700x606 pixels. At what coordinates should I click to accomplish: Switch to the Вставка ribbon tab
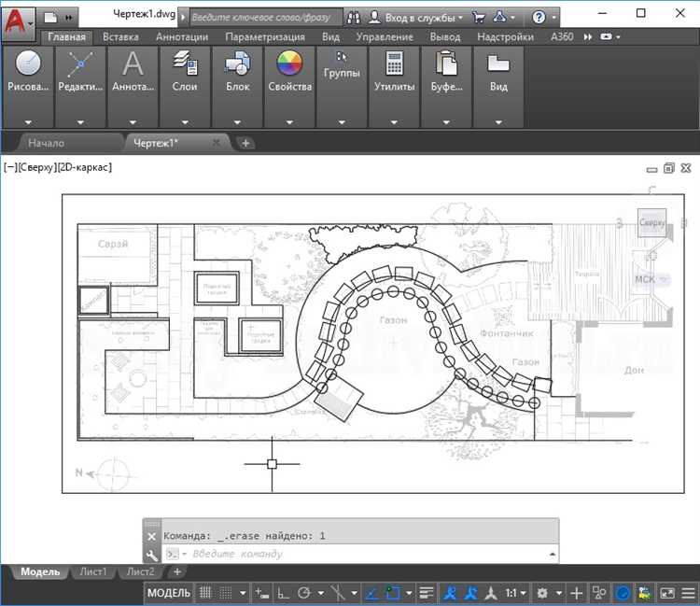click(120, 36)
